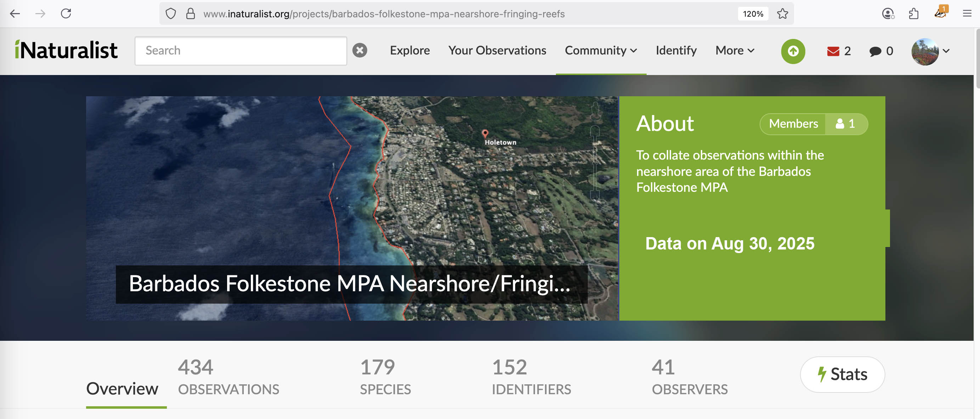The height and width of the screenshot is (419, 980).
Task: Click the Holetown map pin
Action: (485, 133)
